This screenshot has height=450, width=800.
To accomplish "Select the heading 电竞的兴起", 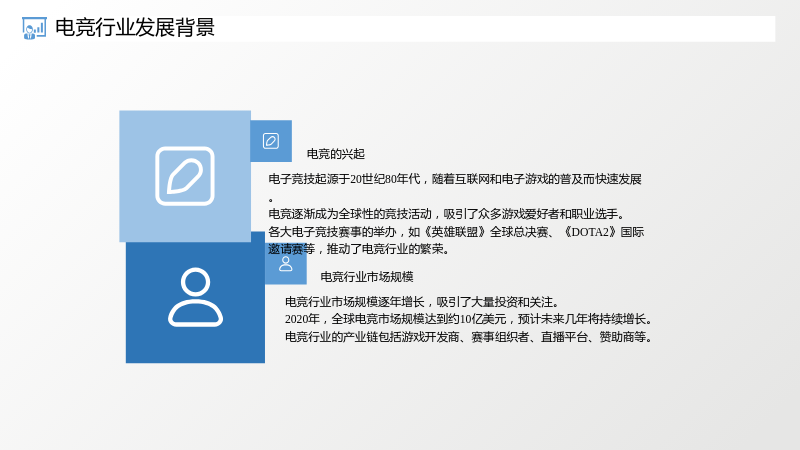I will pos(336,154).
